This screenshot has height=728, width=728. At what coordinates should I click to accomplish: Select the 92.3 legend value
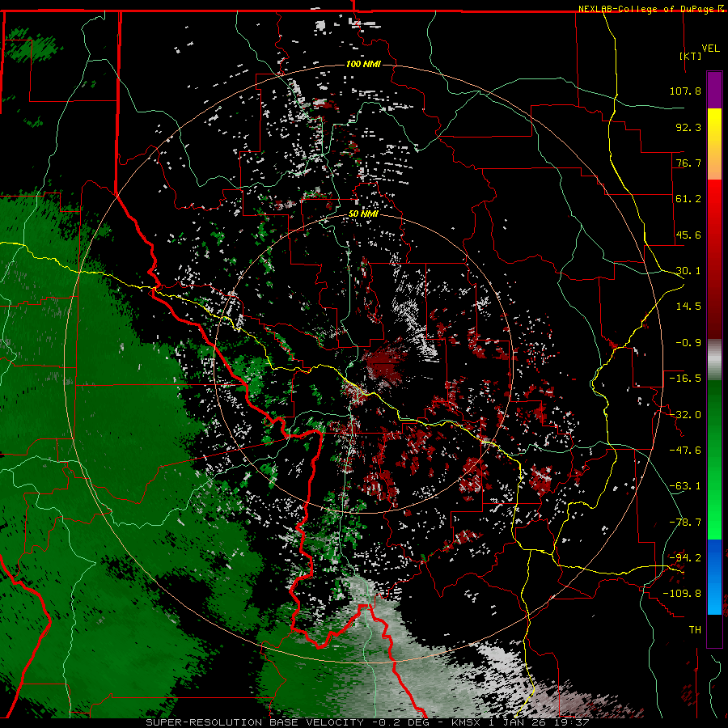point(688,127)
